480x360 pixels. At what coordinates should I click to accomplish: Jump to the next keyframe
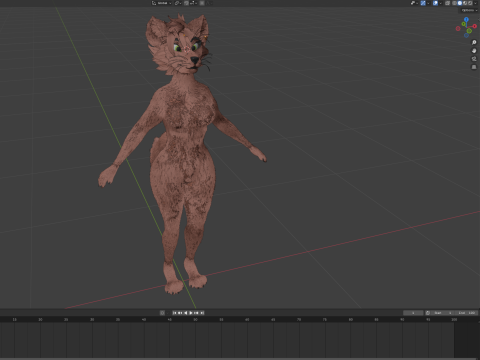(196, 313)
